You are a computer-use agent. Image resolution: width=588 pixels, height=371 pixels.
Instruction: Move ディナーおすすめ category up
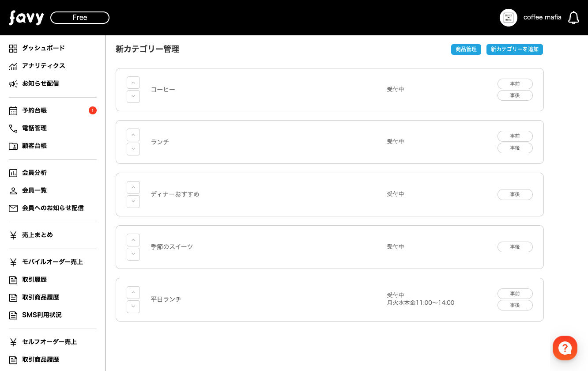pyautogui.click(x=133, y=187)
